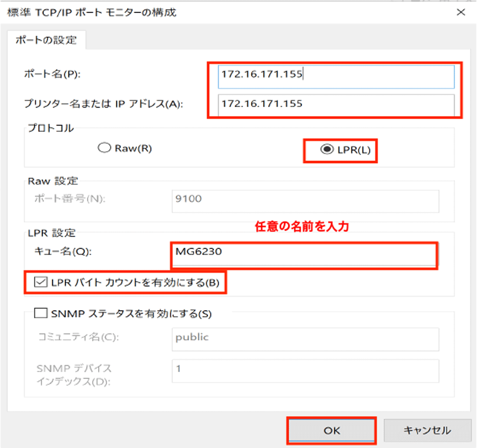The width and height of the screenshot is (477, 448).
Task: Click the ポート名(P) label
Action: click(x=52, y=75)
